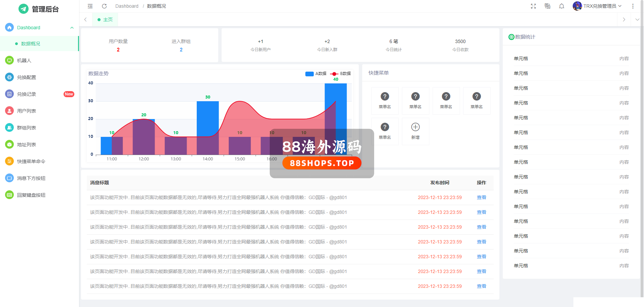Image resolution: width=644 pixels, height=307 pixels.
Task: Open 兑换记录 menu item
Action: coord(27,94)
